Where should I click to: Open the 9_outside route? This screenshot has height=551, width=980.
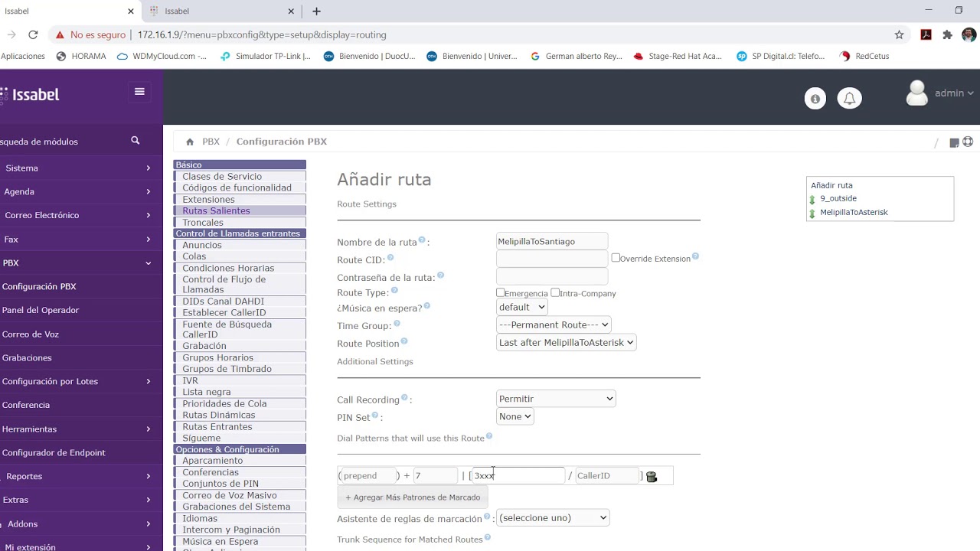click(x=838, y=198)
